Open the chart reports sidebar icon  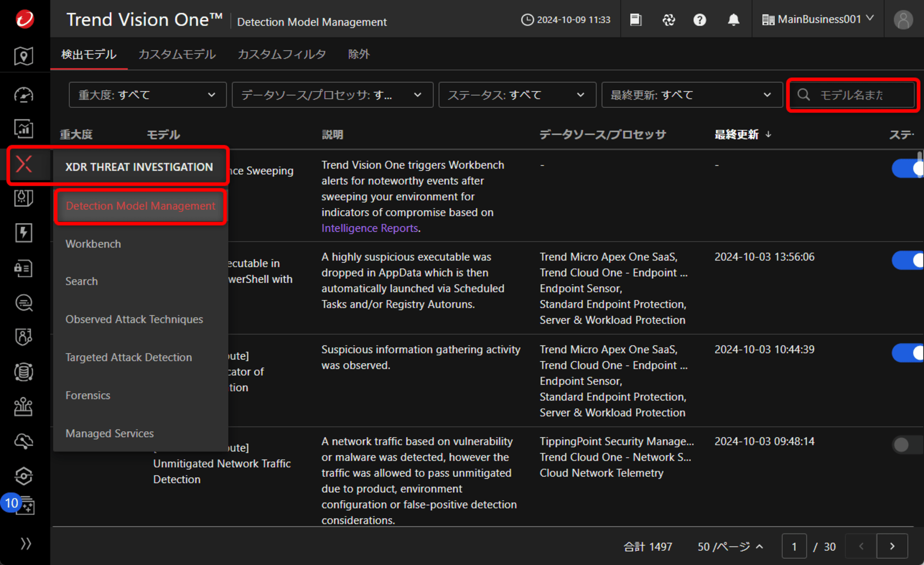point(24,128)
